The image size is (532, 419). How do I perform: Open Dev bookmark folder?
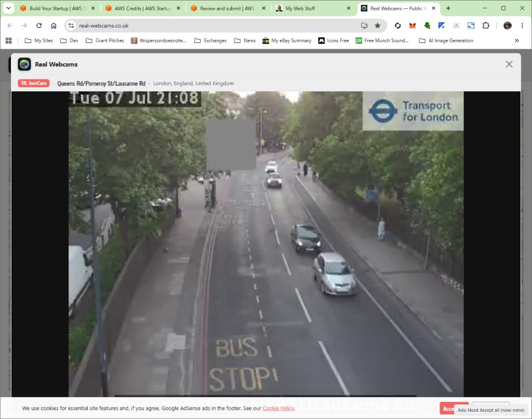(69, 40)
